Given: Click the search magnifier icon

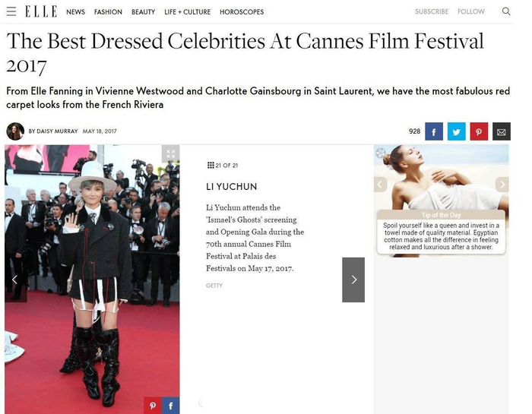Looking at the screenshot, I should point(506,11).
